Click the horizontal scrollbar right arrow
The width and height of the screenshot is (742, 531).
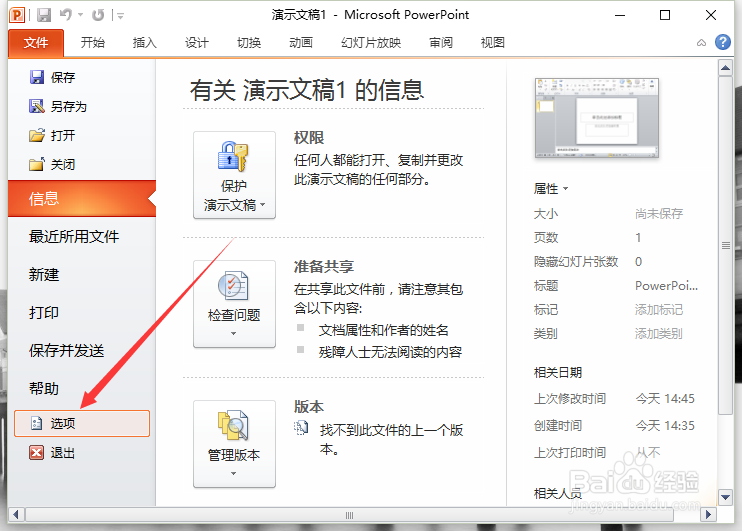(x=708, y=514)
